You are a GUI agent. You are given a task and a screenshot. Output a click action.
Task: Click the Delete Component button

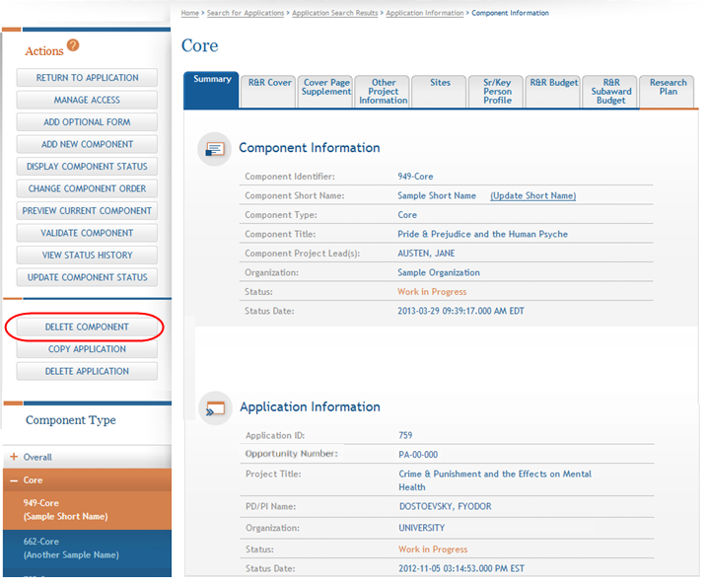click(87, 327)
